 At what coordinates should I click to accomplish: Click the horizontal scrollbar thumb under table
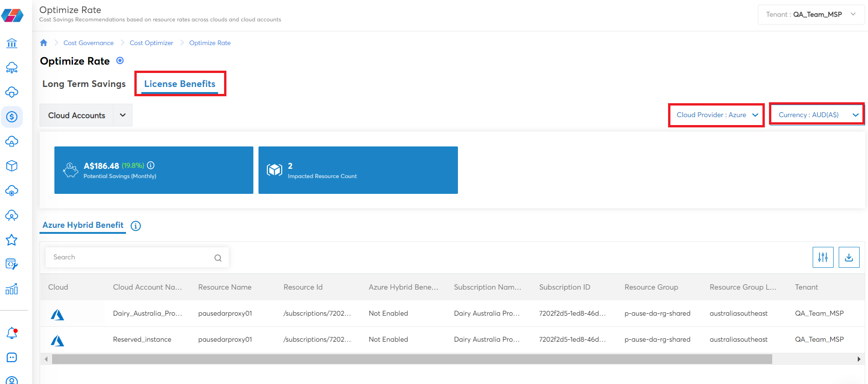412,359
